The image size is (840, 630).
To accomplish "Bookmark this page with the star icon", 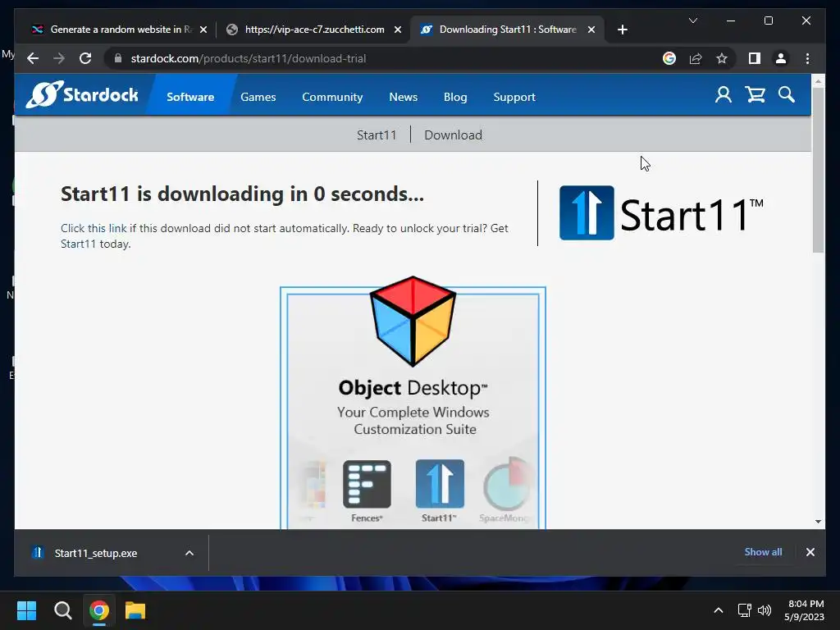I will click(x=722, y=58).
